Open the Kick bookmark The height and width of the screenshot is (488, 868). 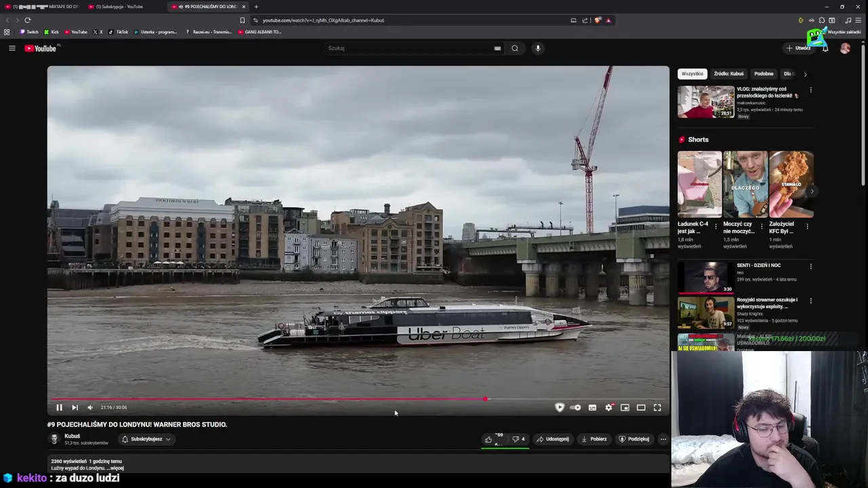tap(52, 32)
